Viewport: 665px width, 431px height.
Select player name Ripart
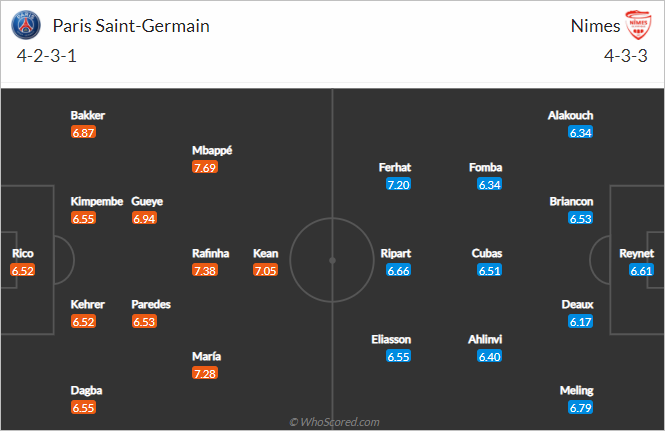pos(396,253)
